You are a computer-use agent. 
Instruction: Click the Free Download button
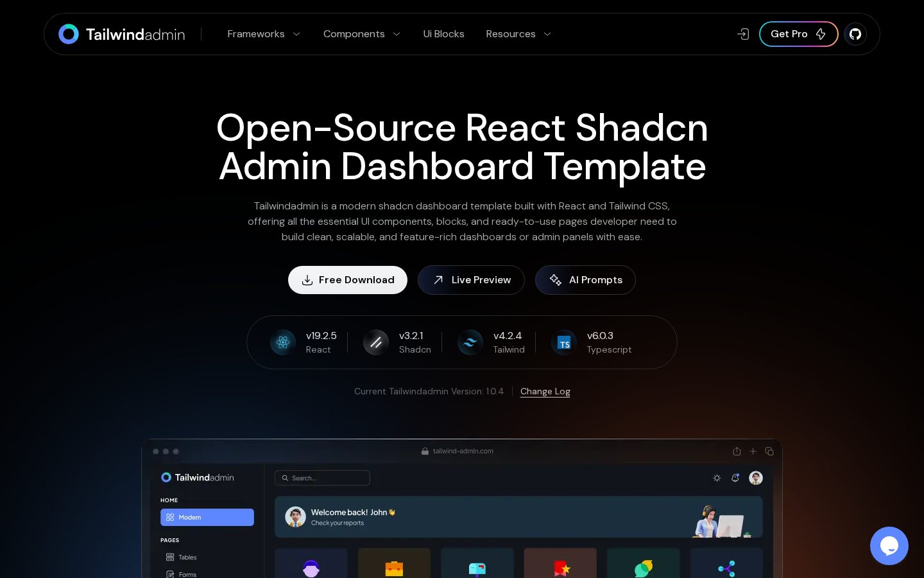[348, 280]
